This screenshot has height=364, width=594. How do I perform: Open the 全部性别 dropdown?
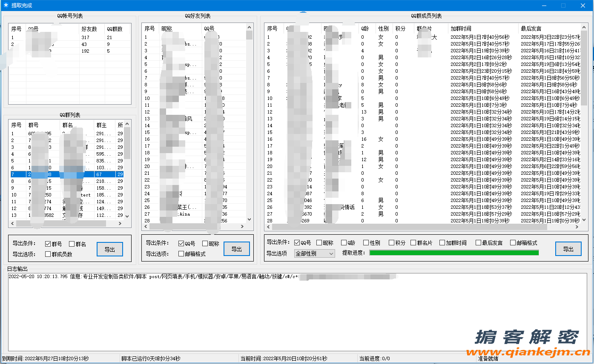tap(314, 253)
